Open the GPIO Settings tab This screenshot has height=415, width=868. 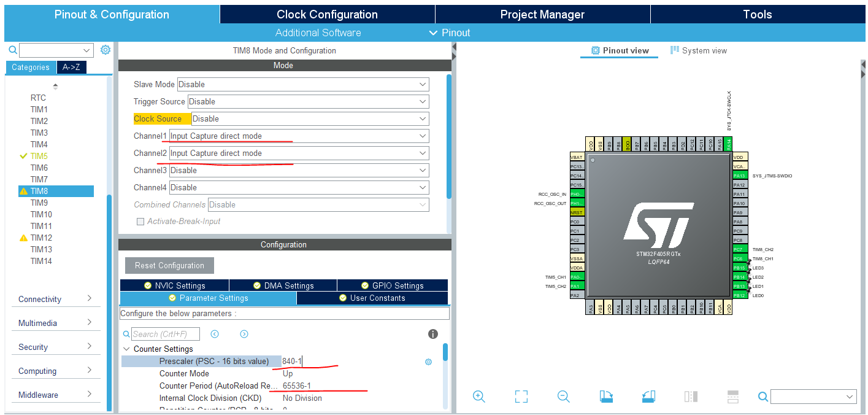click(x=393, y=285)
